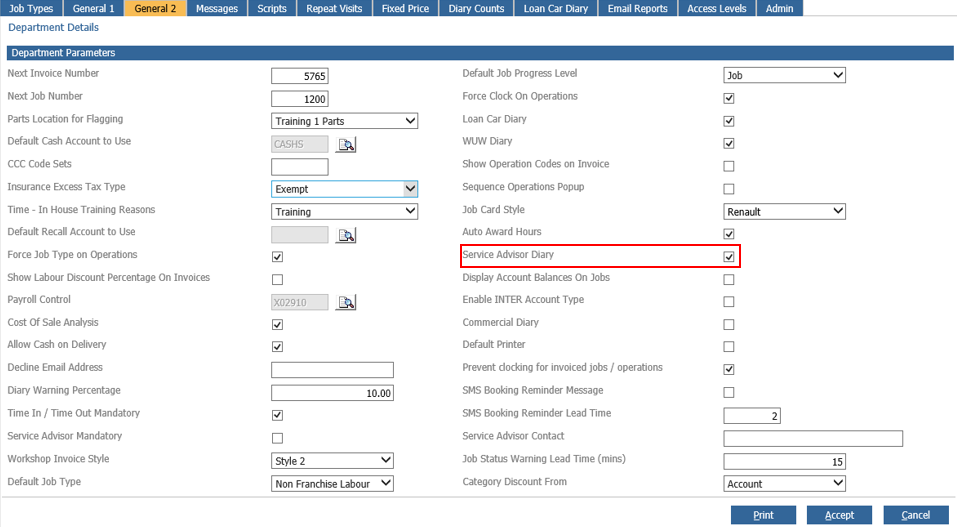Toggle Auto Award Hours checkbox

[x=729, y=234]
